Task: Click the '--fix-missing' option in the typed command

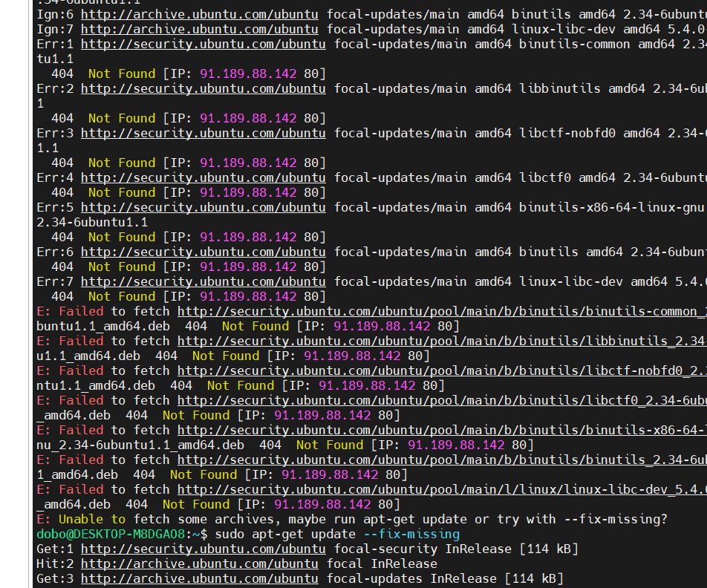Action: [411, 535]
